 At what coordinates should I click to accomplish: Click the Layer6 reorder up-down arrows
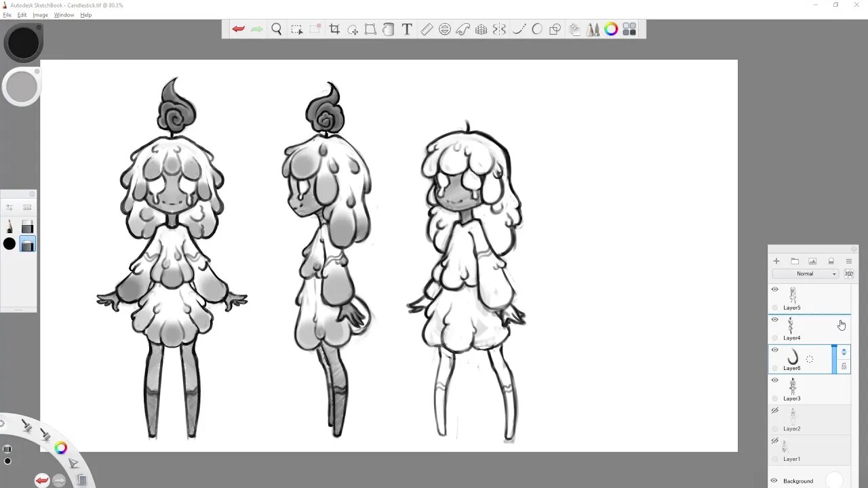pyautogui.click(x=844, y=352)
